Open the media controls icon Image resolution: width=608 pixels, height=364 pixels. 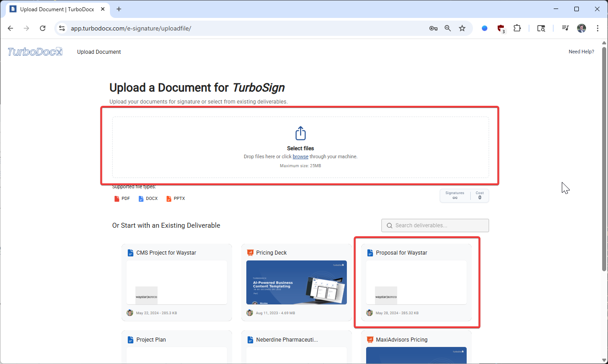point(565,28)
